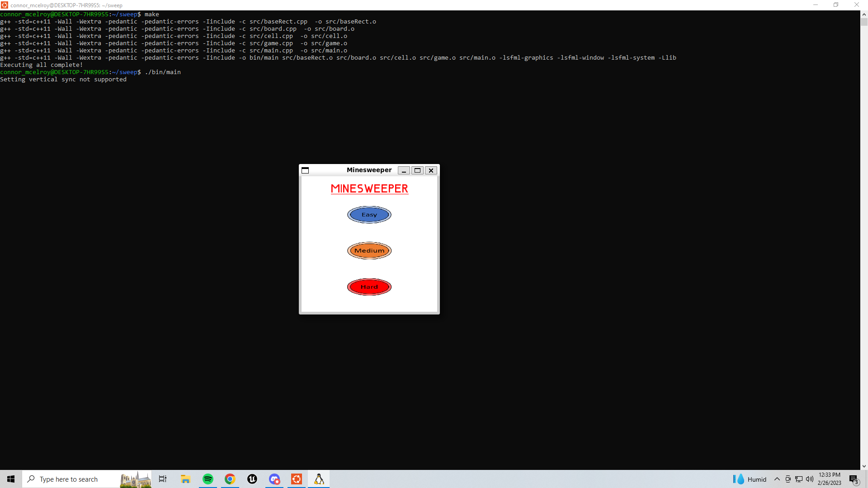Viewport: 868px width, 488px height.
Task: Minimize the terminal window
Action: click(x=816, y=5)
